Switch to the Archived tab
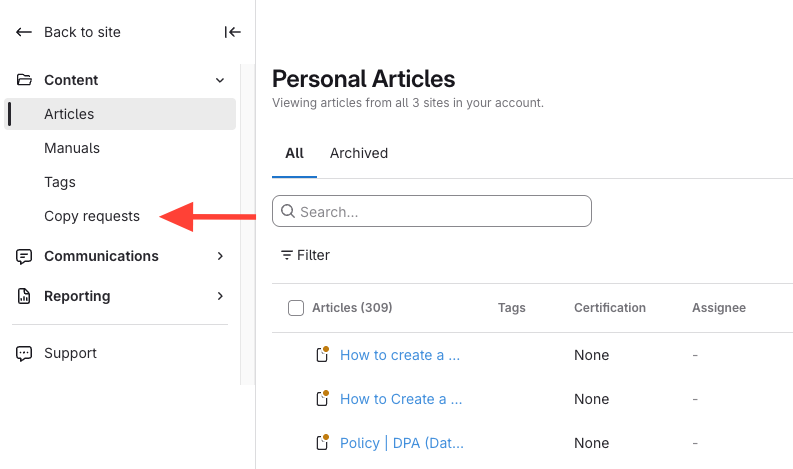The image size is (793, 469). pyautogui.click(x=359, y=153)
